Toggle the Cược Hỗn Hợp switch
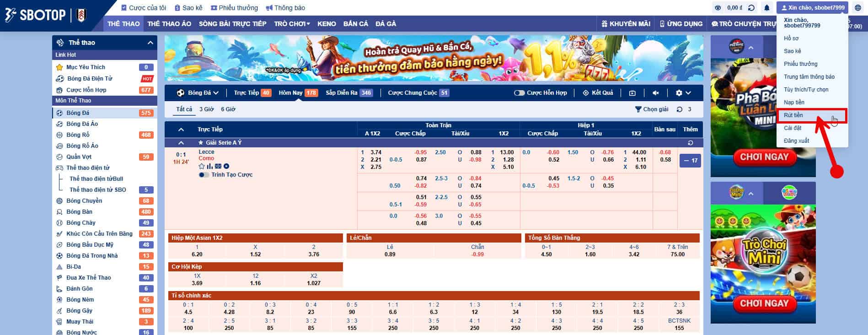The height and width of the screenshot is (335, 868). [519, 93]
